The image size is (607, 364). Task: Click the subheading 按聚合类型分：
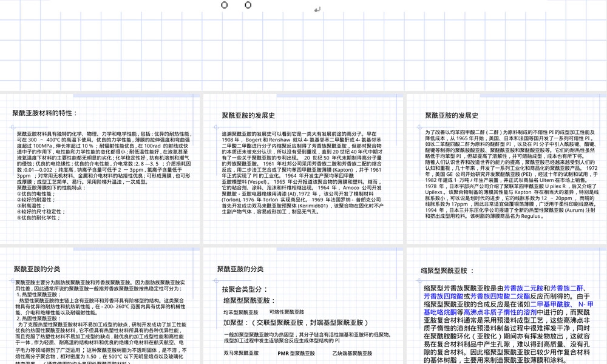tap(245, 289)
